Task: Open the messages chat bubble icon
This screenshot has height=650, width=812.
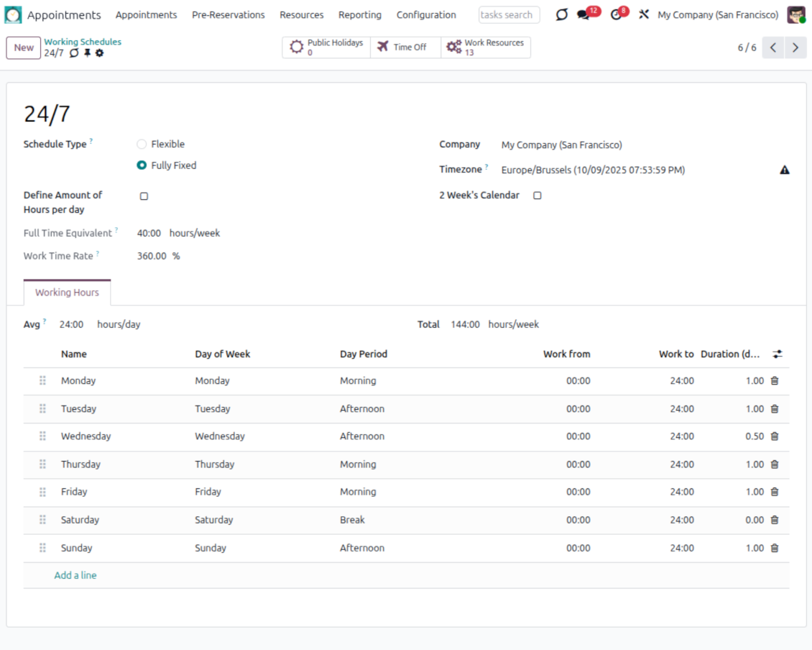Action: (x=583, y=15)
